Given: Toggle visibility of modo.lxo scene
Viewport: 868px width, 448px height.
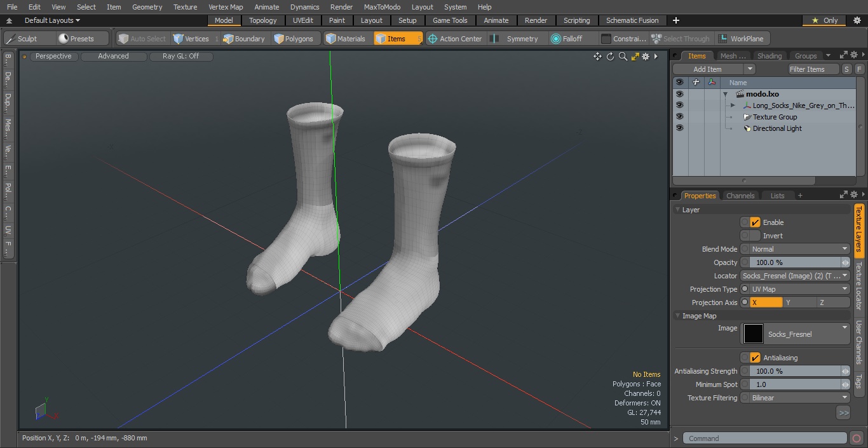Looking at the screenshot, I should pos(679,94).
